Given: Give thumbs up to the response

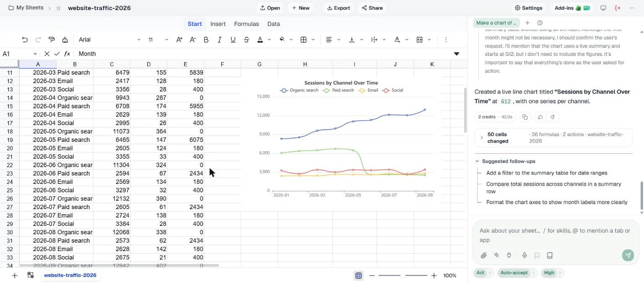Looking at the screenshot, I should click(x=540, y=117).
